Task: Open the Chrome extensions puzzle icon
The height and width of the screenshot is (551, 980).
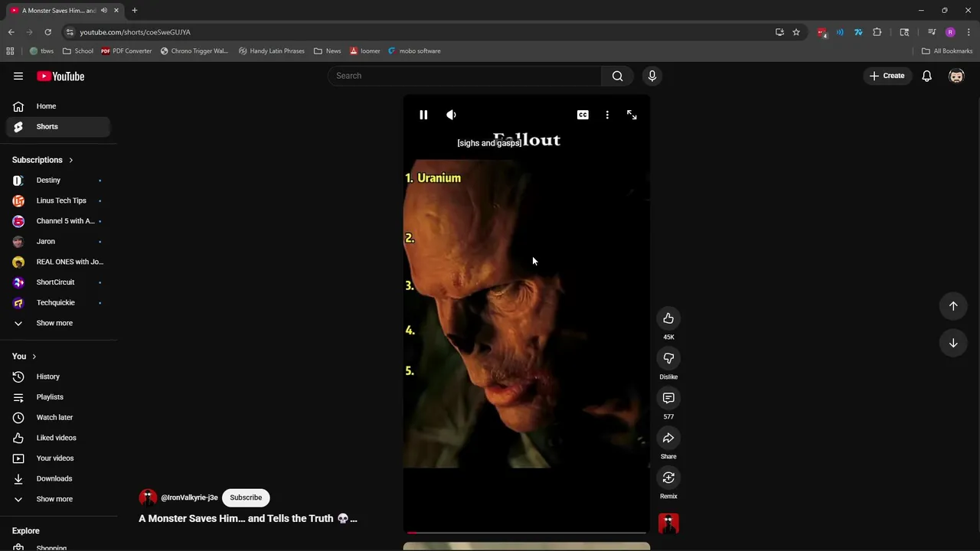Action: [x=877, y=32]
